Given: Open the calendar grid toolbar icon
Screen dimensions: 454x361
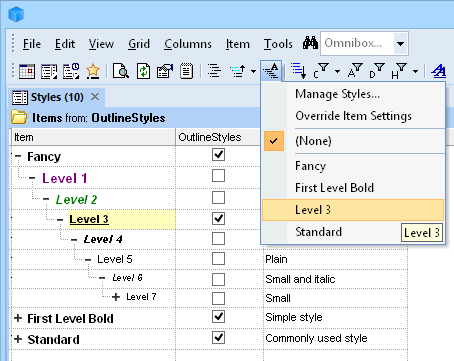Looking at the screenshot, I should coord(27,71).
